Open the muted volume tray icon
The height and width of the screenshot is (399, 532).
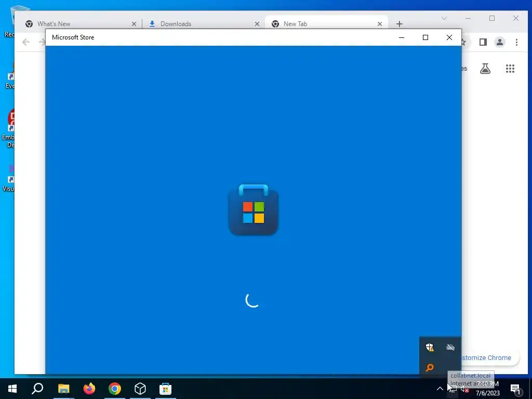point(465,389)
